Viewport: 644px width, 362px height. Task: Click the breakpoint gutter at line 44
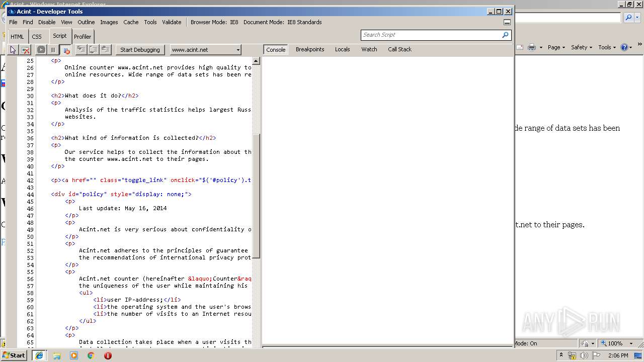pyautogui.click(x=13, y=194)
